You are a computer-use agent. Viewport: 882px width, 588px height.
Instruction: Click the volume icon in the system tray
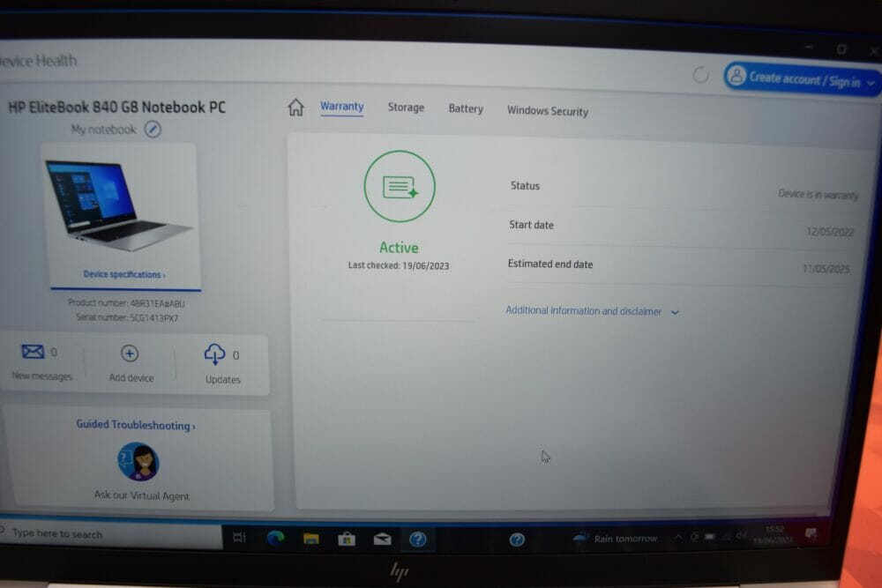742,536
